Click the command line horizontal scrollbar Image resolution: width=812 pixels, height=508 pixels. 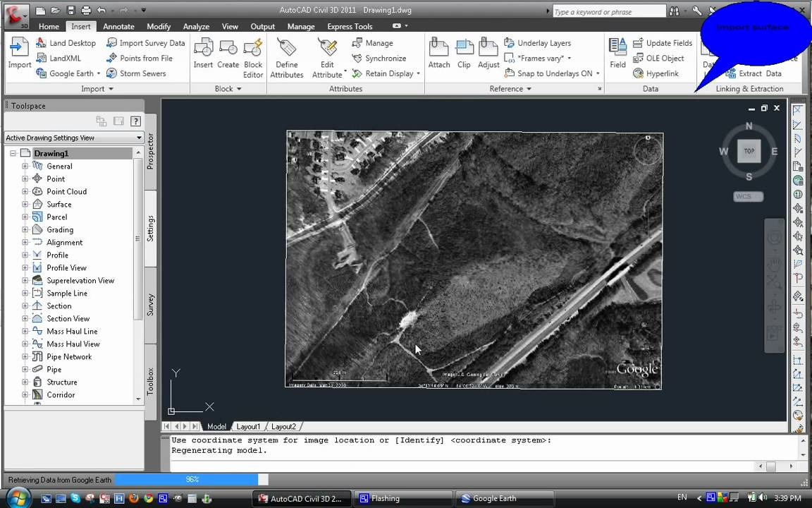point(770,466)
